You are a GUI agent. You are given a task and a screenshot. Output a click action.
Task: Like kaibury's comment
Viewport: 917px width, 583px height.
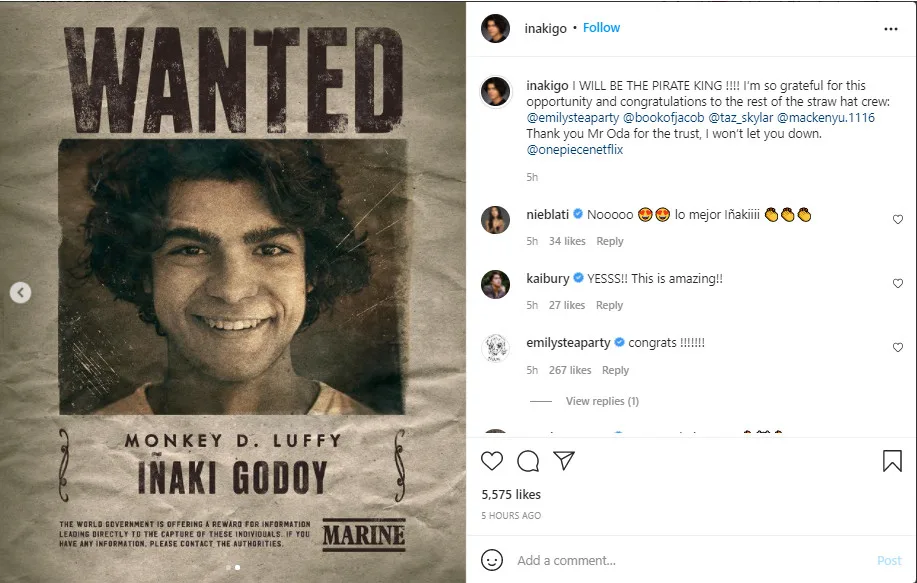(x=897, y=284)
